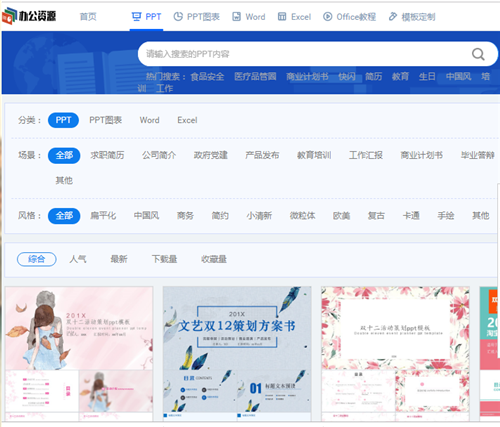This screenshot has width=500, height=427.
Task: Open the Word navigation tab
Action: coord(249,17)
